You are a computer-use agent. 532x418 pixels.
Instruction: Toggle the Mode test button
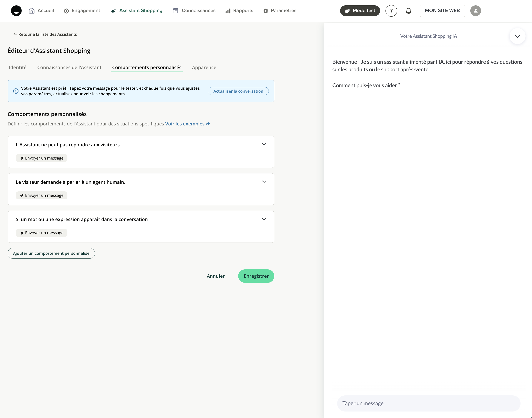(x=360, y=11)
